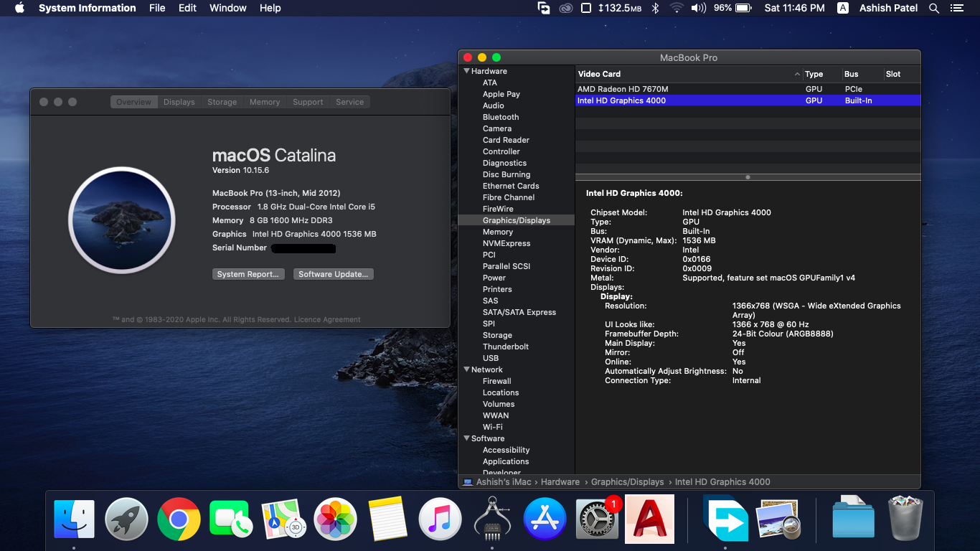Open Music app in the Dock
Image resolution: width=980 pixels, height=551 pixels.
pos(440,519)
